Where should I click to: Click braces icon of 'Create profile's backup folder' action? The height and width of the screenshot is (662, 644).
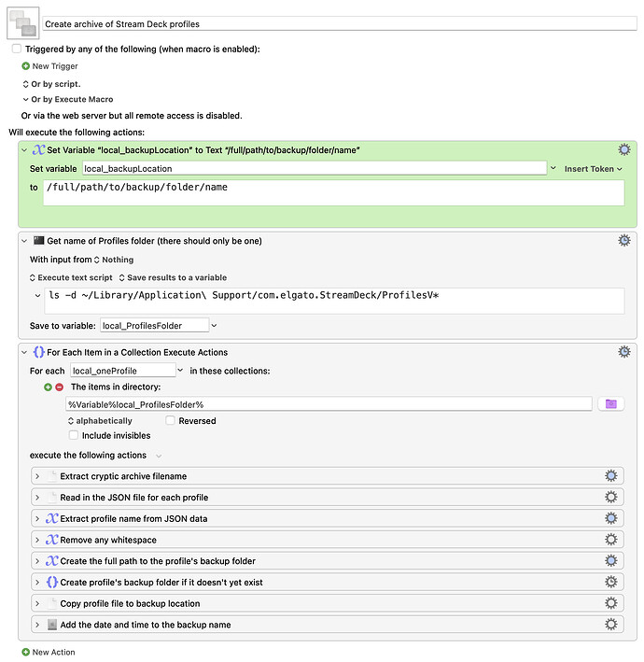click(52, 583)
